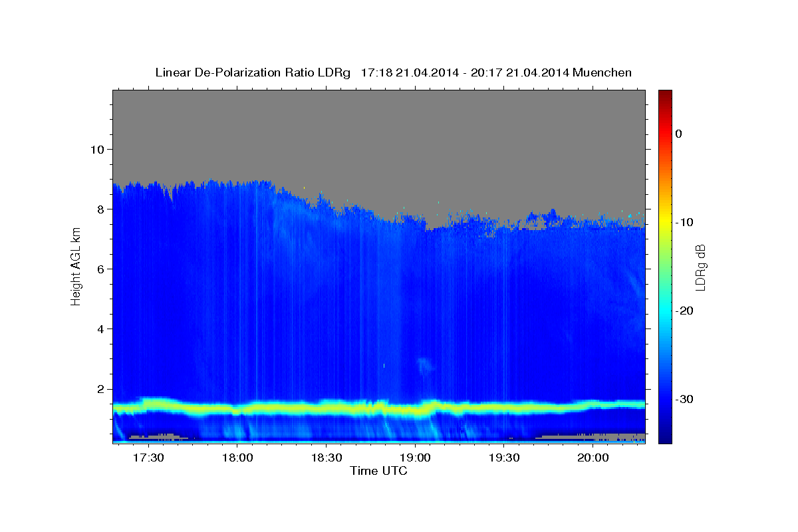Click the colorbar tick label 0
This screenshot has width=798, height=532.
(x=679, y=134)
